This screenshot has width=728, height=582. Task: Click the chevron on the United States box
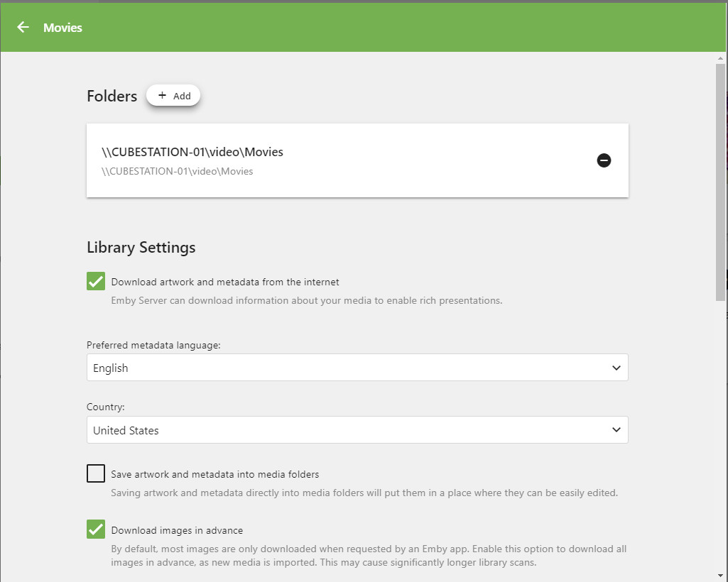click(x=616, y=430)
